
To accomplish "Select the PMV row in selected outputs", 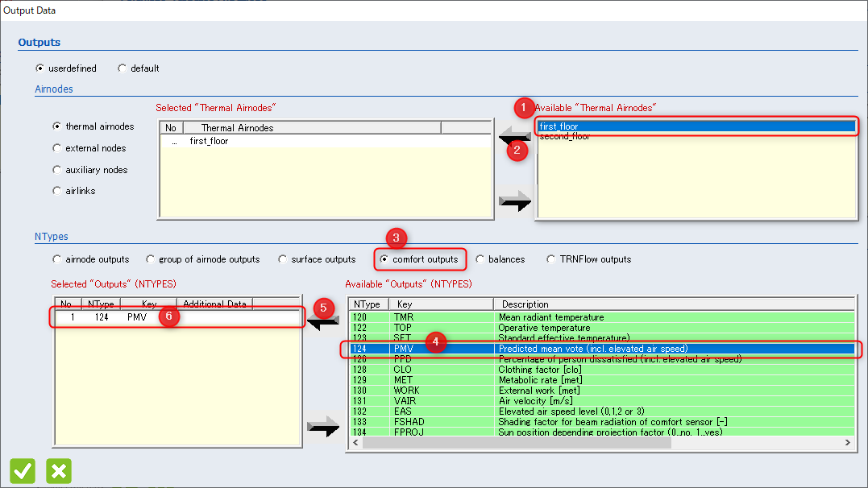I will (x=177, y=317).
